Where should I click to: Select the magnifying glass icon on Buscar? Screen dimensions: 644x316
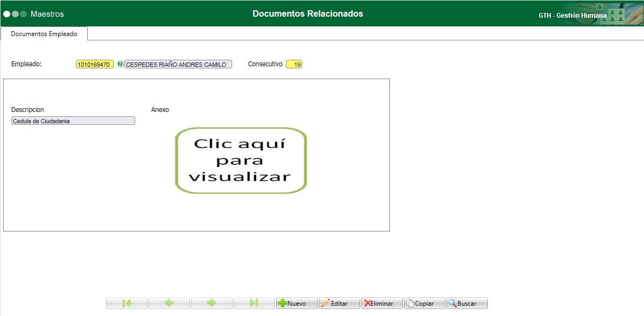click(453, 303)
